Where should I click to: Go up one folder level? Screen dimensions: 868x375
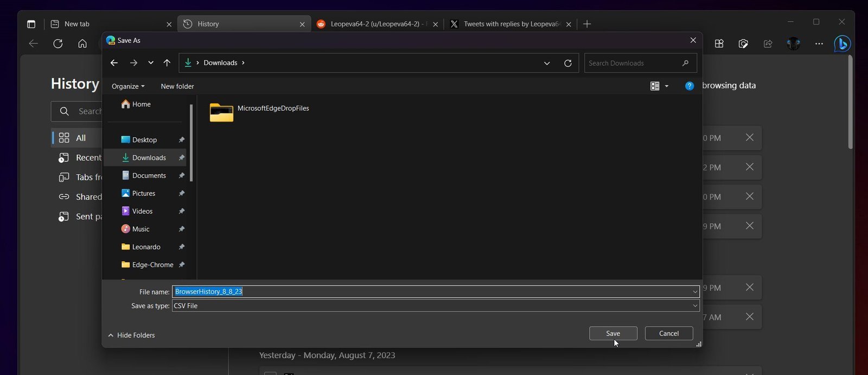(167, 63)
